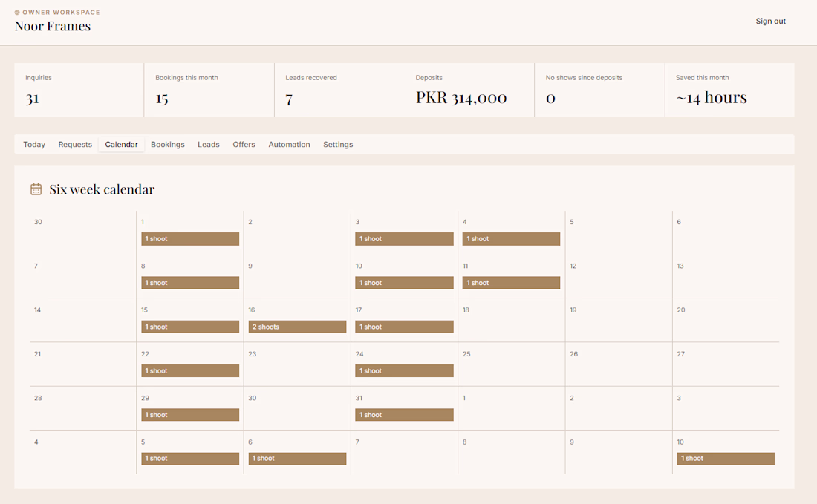Pick day 27 in the calendar grid
The height and width of the screenshot is (504, 817).
726,364
